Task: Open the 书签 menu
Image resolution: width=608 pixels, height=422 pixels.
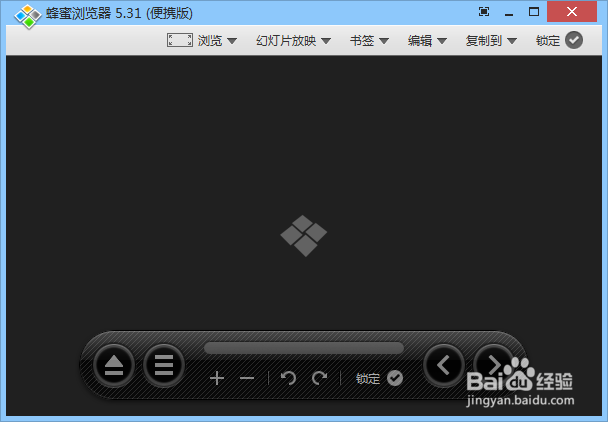Action: click(x=362, y=40)
